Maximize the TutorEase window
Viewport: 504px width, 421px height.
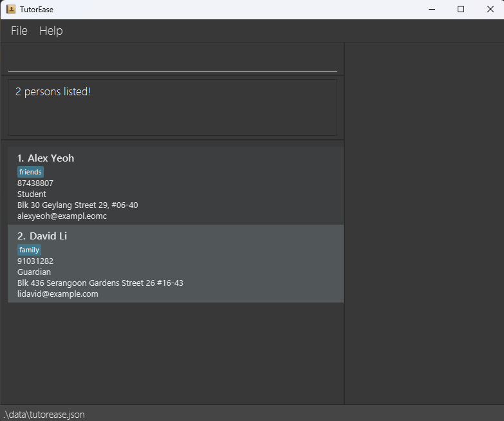(461, 9)
